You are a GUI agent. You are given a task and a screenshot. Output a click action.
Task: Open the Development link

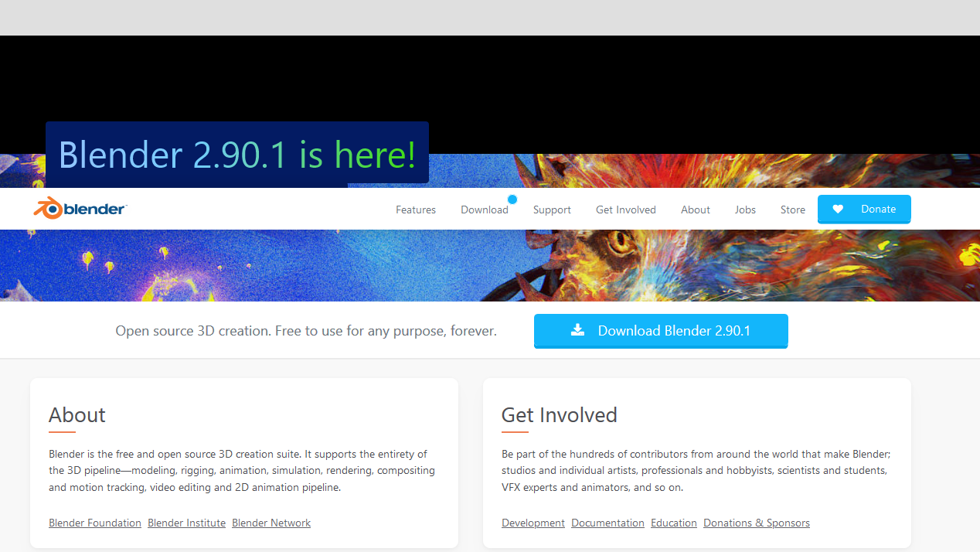point(533,523)
